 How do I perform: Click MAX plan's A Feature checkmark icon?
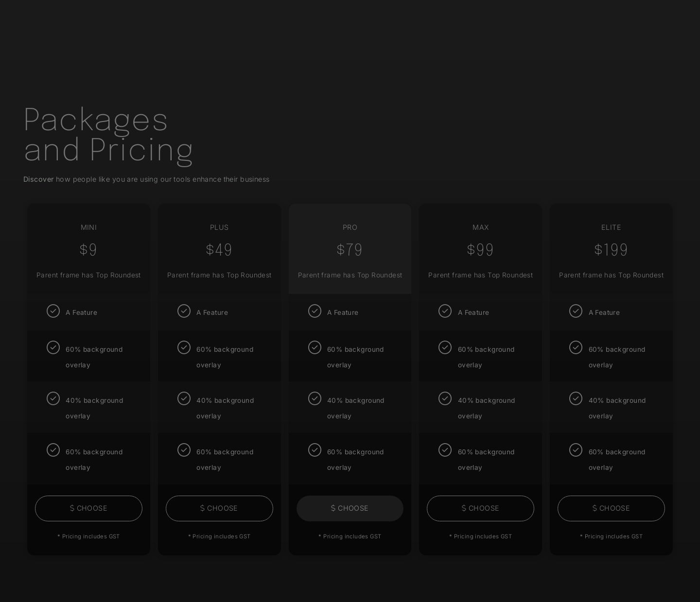(x=445, y=311)
